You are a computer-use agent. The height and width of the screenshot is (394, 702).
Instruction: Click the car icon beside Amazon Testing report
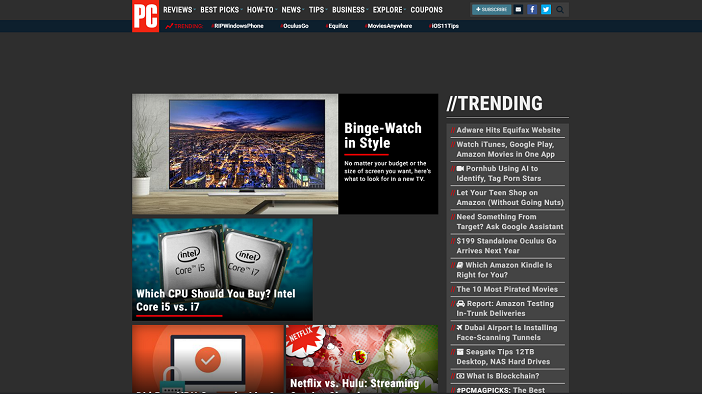tap(461, 304)
